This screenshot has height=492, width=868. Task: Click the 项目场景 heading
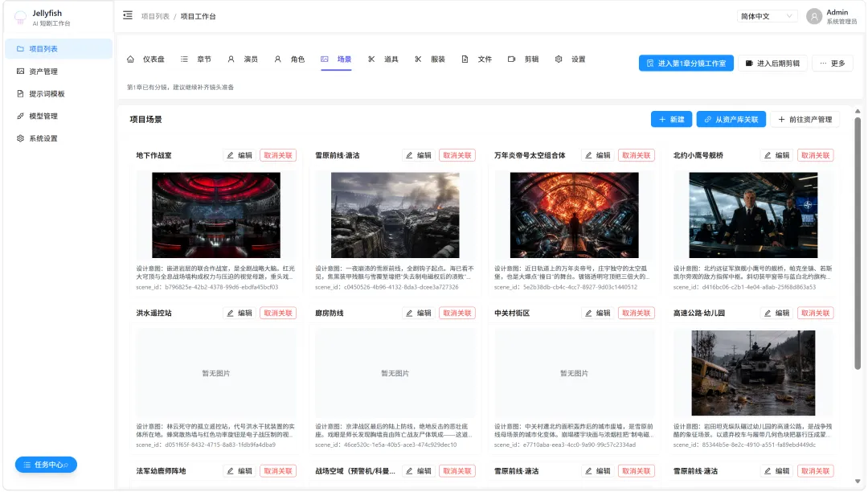pos(145,120)
